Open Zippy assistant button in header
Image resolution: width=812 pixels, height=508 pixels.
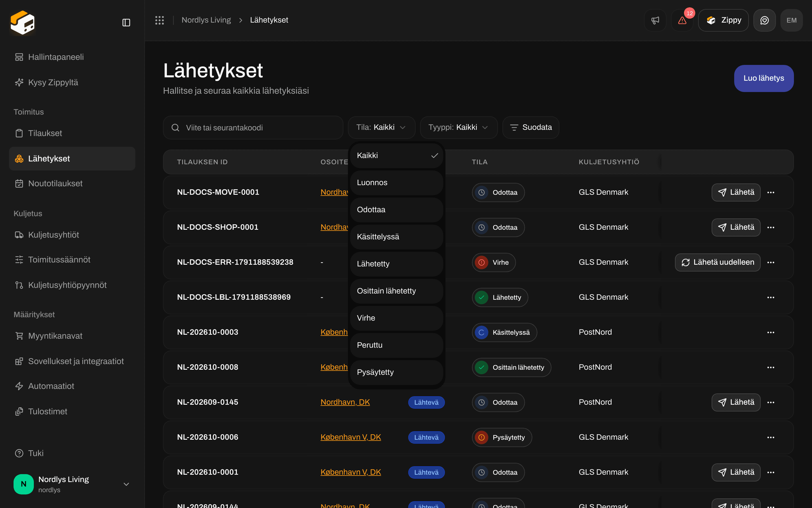pos(723,20)
